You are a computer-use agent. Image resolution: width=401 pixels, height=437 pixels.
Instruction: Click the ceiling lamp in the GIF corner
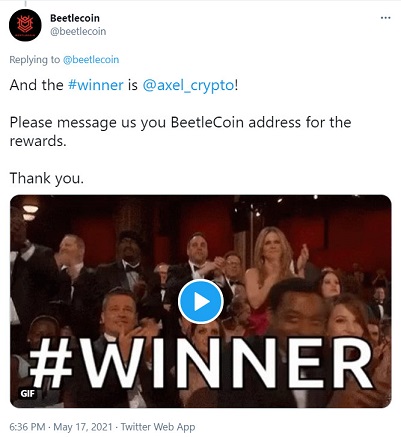[30, 211]
